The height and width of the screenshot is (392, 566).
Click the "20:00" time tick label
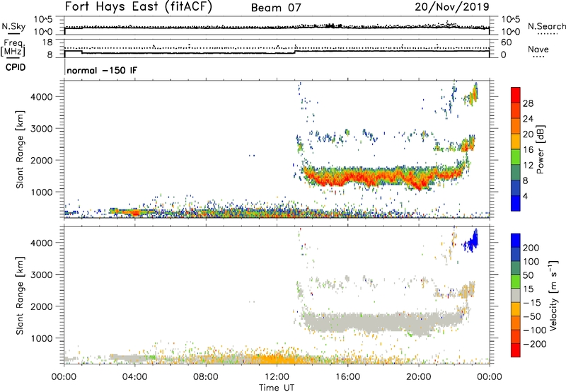(418, 377)
